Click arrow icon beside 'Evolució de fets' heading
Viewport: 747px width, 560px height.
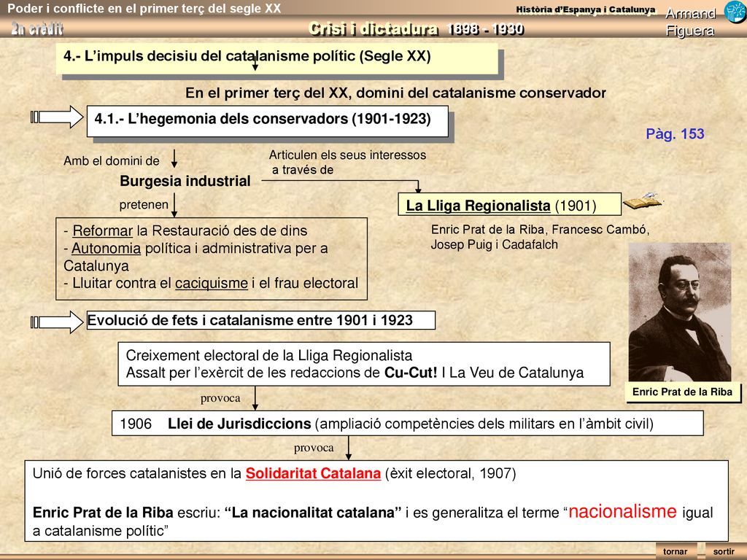click(57, 322)
